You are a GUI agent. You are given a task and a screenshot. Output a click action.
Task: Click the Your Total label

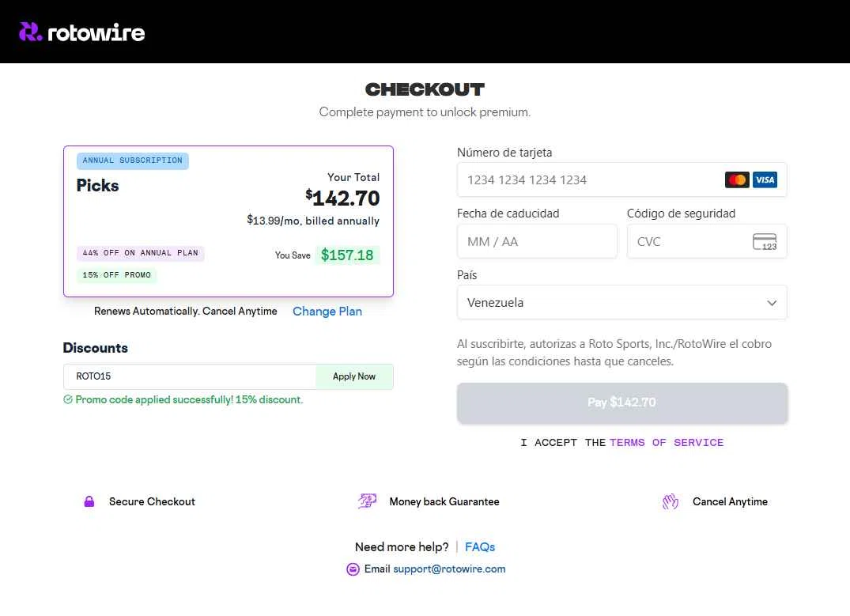353,177
